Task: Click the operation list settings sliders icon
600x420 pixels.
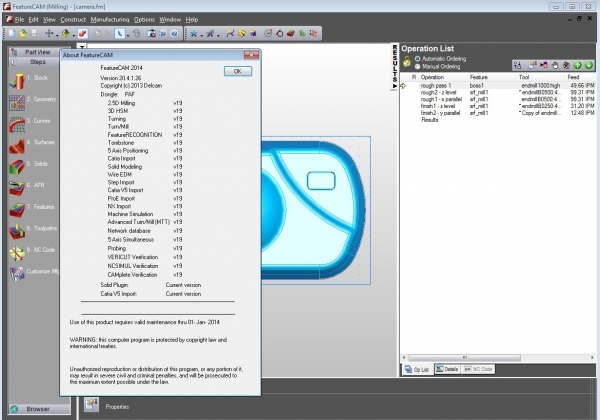Action: [x=517, y=65]
